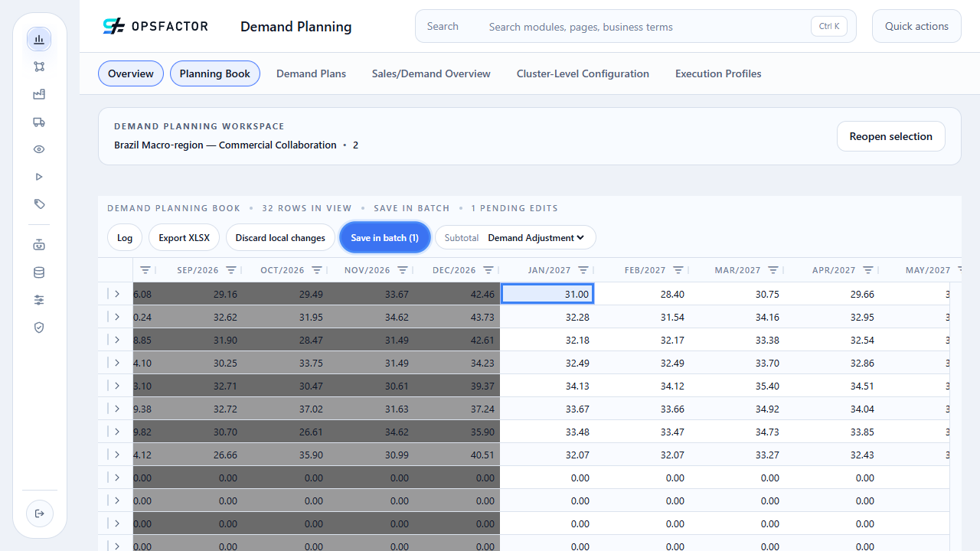
Task: Click the filter icon on NOV/2026 column
Action: tap(403, 270)
